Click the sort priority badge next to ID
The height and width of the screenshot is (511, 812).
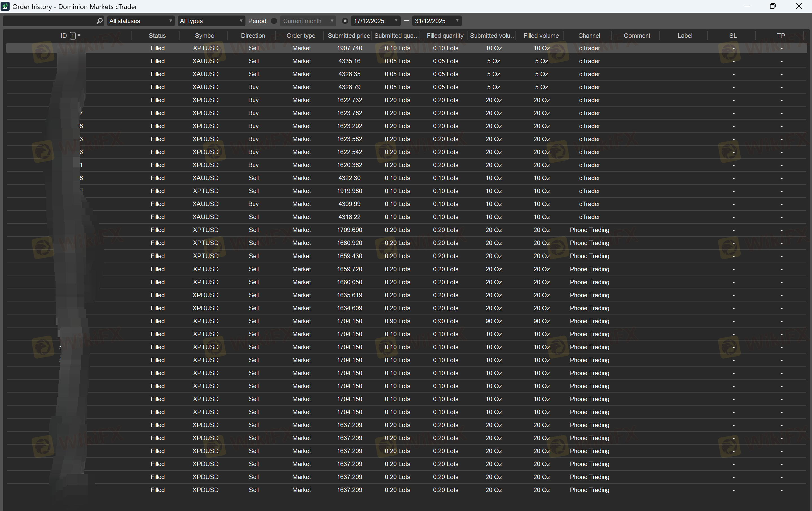pyautogui.click(x=73, y=36)
